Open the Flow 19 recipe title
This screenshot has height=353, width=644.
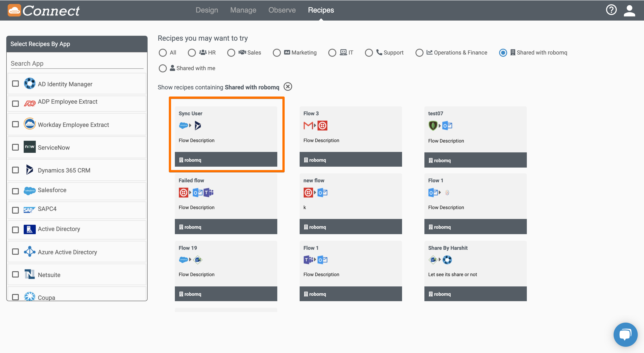(188, 248)
